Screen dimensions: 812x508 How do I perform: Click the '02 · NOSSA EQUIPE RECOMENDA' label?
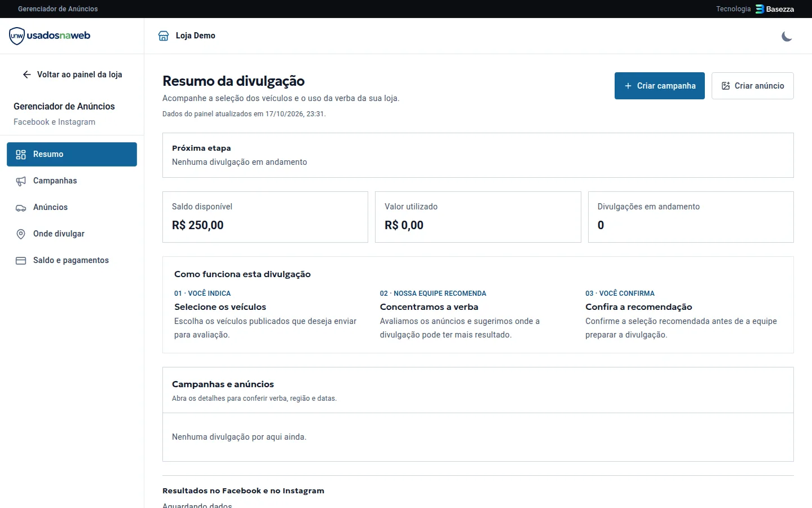[433, 294]
